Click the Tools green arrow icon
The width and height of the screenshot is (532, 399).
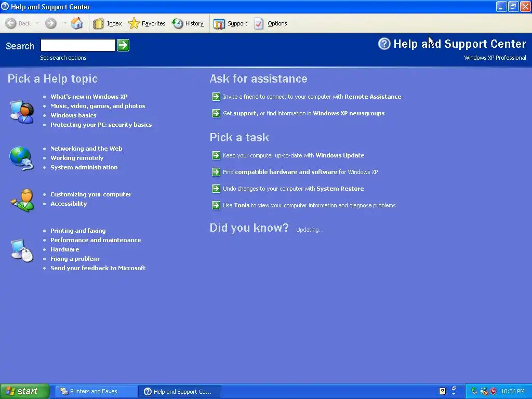pos(216,205)
